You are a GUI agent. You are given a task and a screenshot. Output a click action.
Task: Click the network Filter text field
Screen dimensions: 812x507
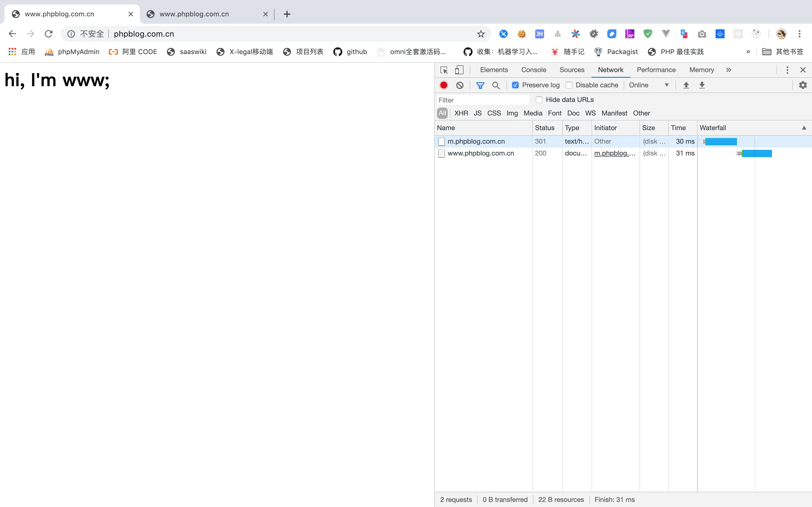click(x=482, y=100)
